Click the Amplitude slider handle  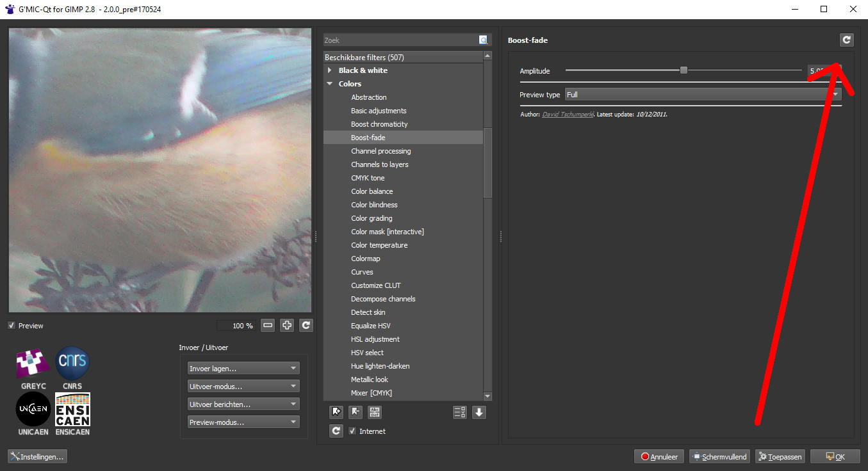[684, 70]
